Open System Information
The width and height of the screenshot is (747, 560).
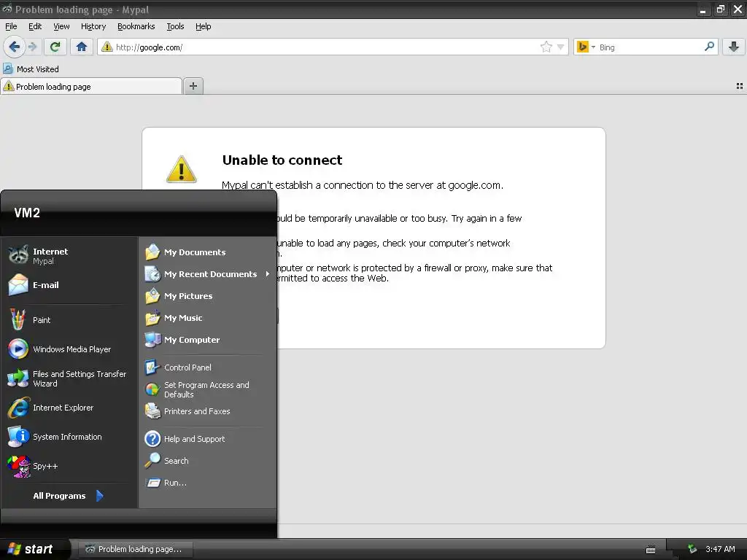coord(69,437)
